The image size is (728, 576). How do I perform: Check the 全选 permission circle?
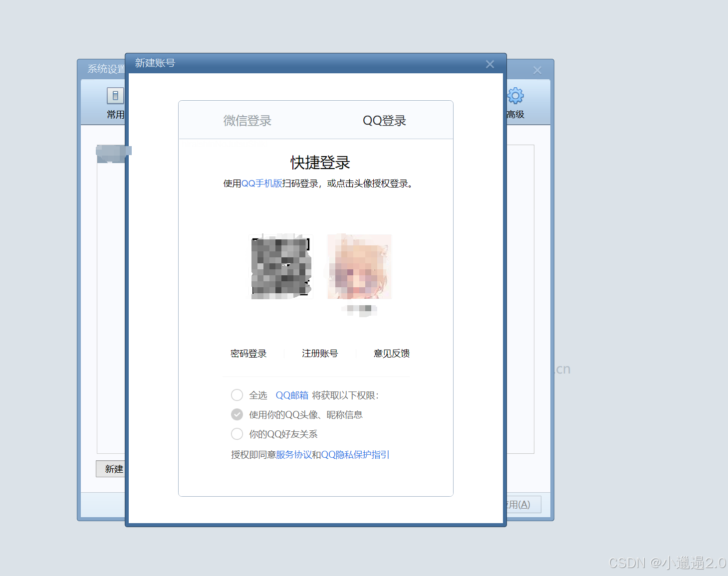tap(237, 395)
